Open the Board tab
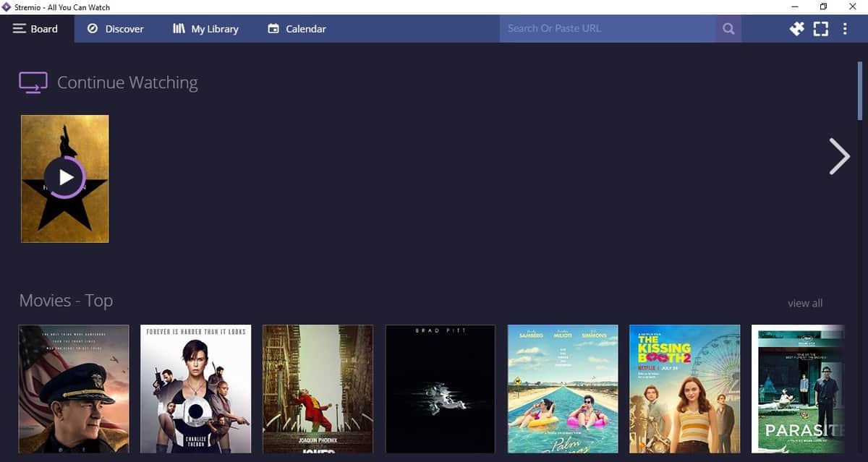This screenshot has width=868, height=462. tap(36, 29)
